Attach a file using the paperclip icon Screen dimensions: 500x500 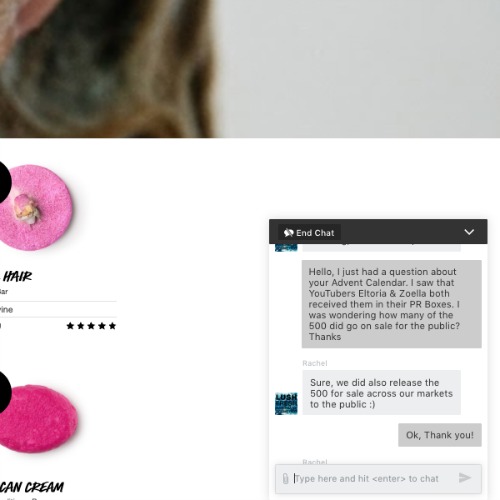click(285, 479)
